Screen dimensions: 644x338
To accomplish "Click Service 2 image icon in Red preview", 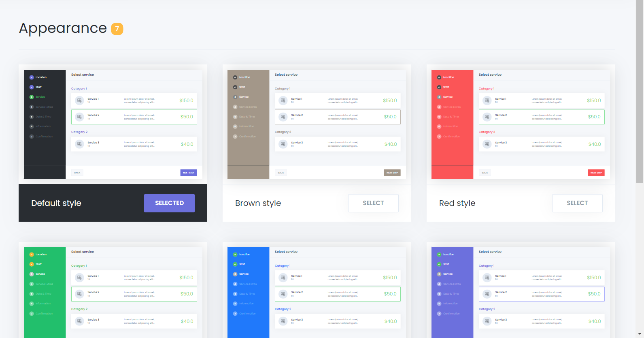I will tap(487, 117).
